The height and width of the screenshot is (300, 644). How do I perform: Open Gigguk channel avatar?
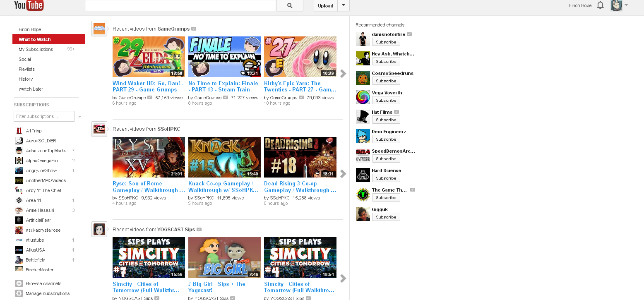coord(363,214)
